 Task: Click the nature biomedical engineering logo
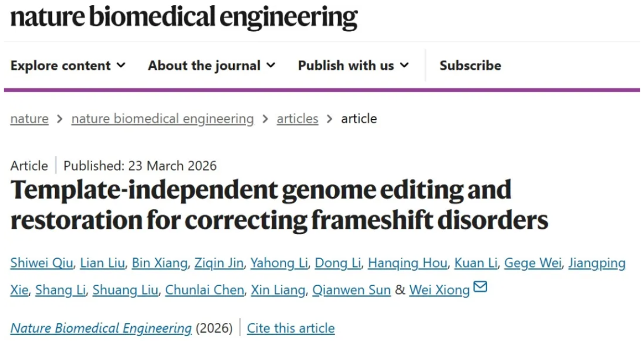(184, 17)
